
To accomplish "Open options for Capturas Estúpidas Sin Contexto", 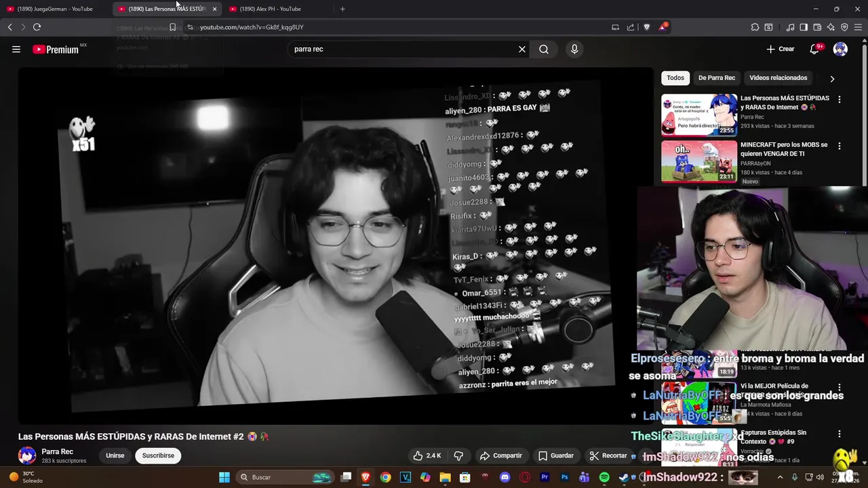I will tap(840, 434).
